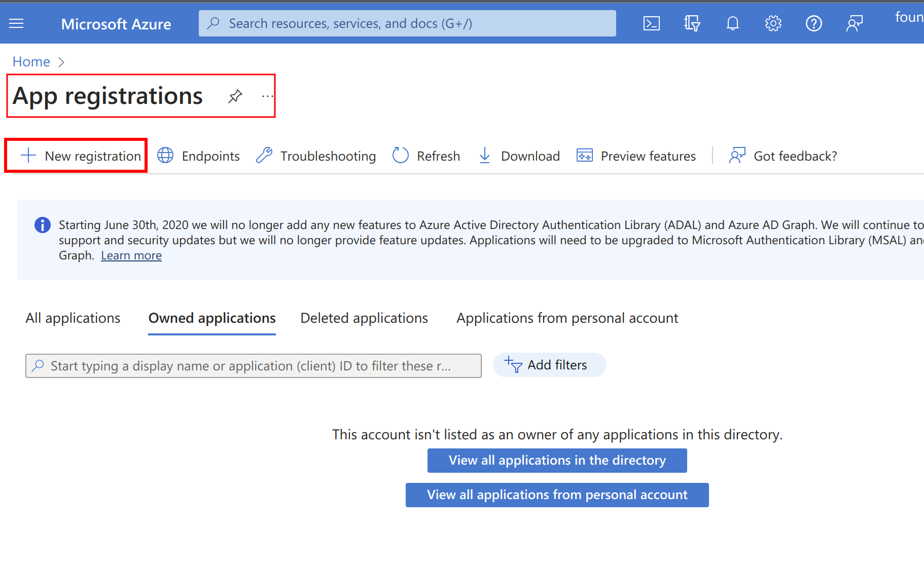Open the Help question mark icon
The width and height of the screenshot is (924, 568).
tap(813, 23)
